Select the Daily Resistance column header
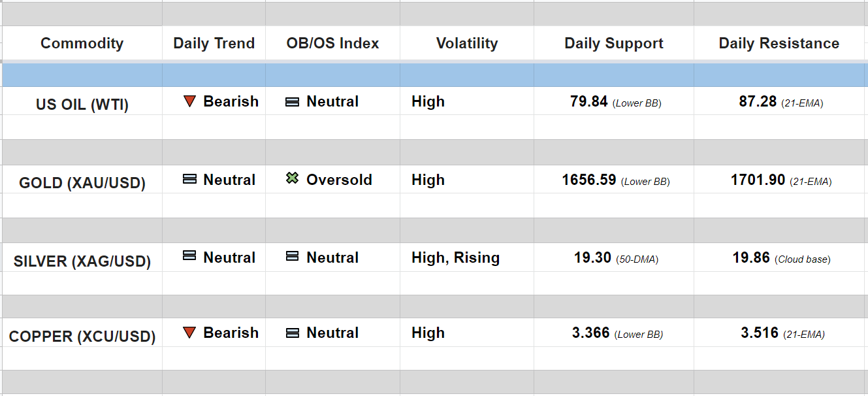 [779, 43]
